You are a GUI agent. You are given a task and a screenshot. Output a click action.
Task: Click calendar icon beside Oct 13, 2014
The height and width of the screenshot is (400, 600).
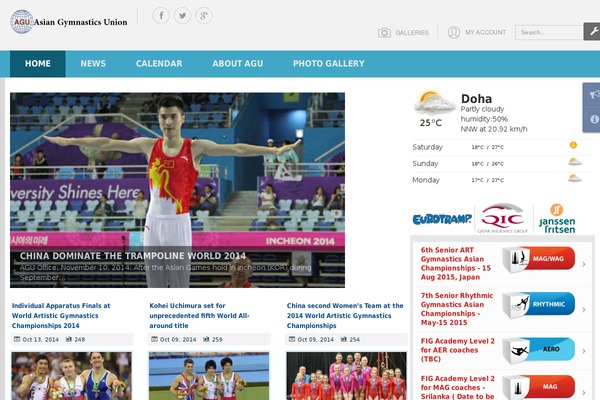pos(17,339)
